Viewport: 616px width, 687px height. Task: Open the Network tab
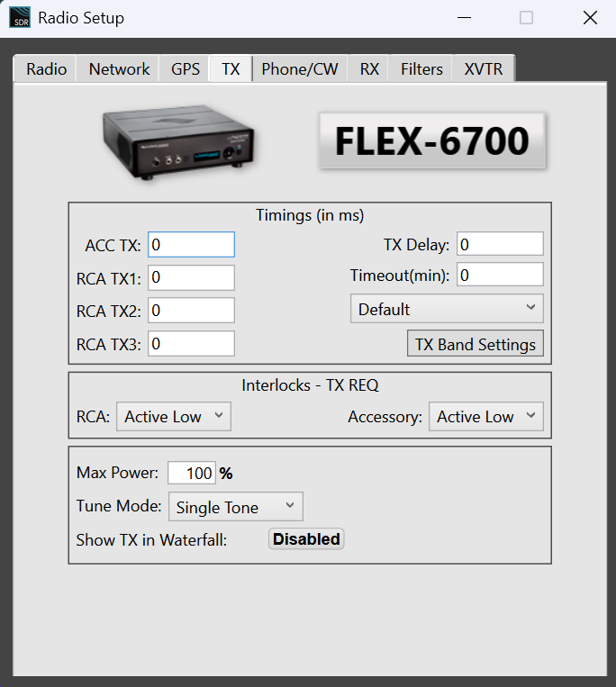(119, 68)
